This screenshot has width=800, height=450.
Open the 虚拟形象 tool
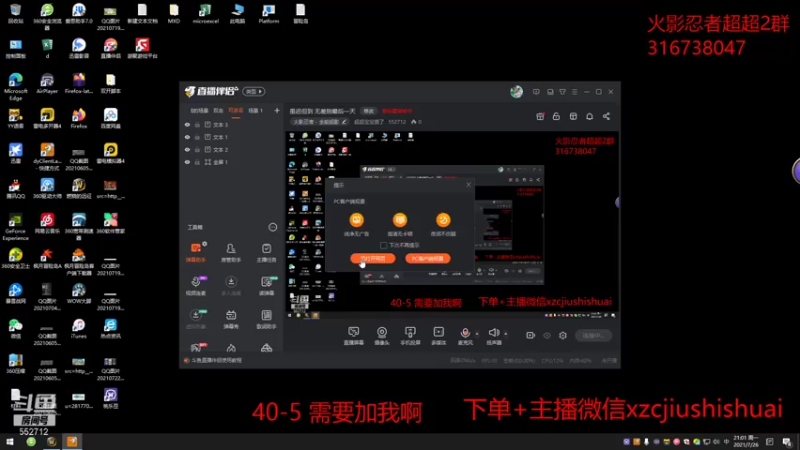(x=196, y=319)
